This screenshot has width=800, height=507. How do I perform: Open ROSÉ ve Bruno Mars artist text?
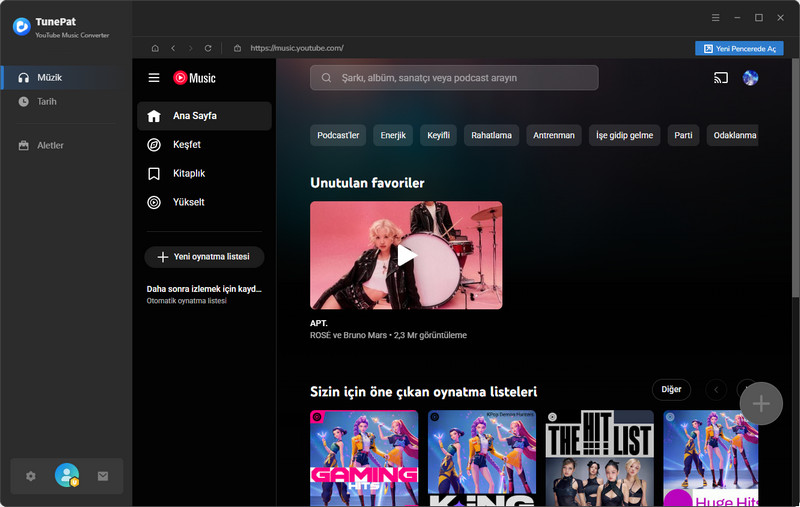(x=348, y=335)
